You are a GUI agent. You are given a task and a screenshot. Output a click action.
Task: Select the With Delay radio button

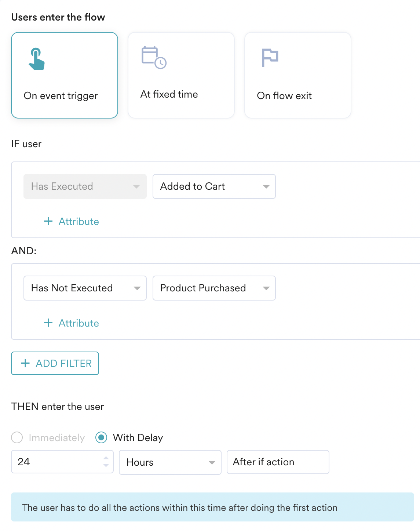point(101,437)
